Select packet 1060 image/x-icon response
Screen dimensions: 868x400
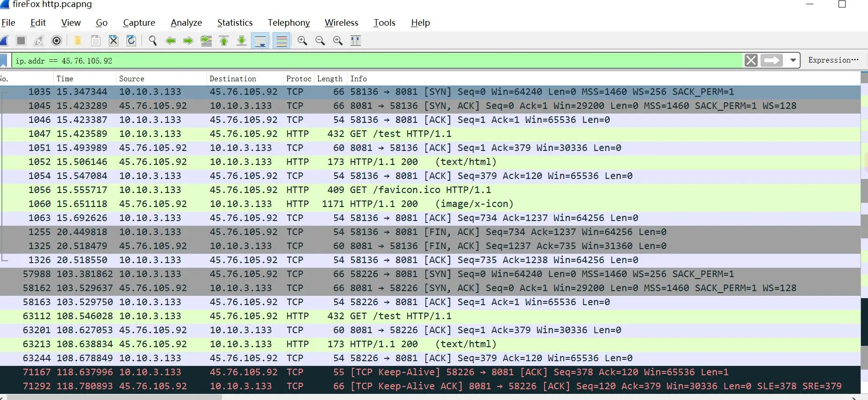pos(430,204)
